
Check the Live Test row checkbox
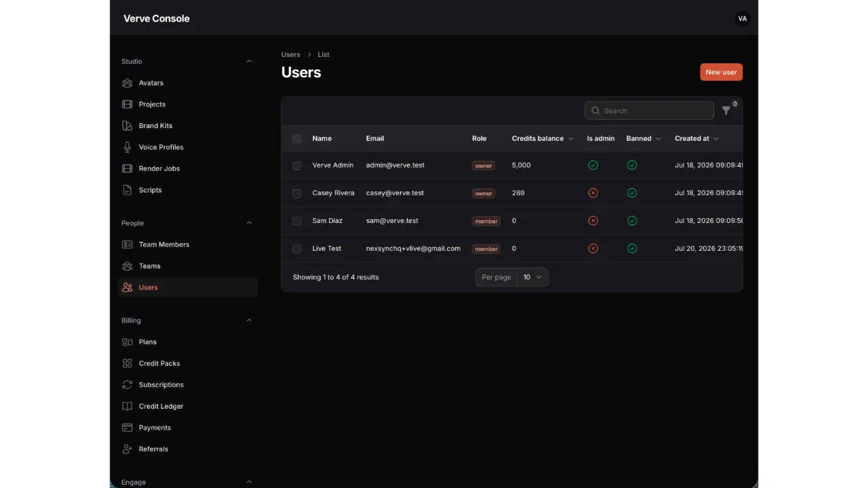[297, 249]
